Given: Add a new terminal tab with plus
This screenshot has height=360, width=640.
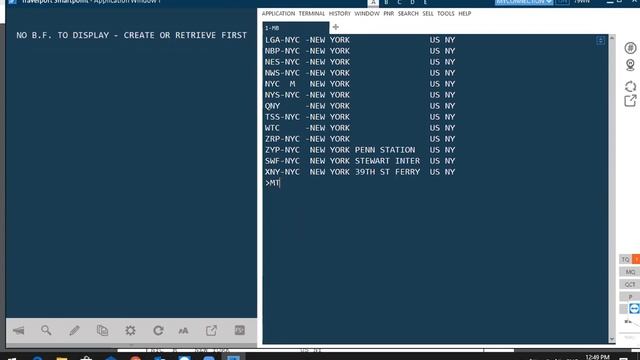Looking at the screenshot, I should [x=336, y=27].
